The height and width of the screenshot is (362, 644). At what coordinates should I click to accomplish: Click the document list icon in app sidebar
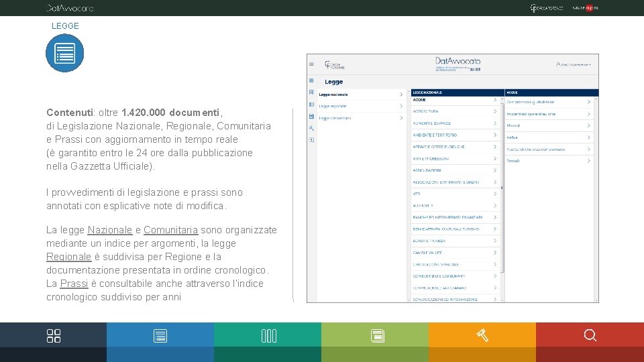coord(311,93)
